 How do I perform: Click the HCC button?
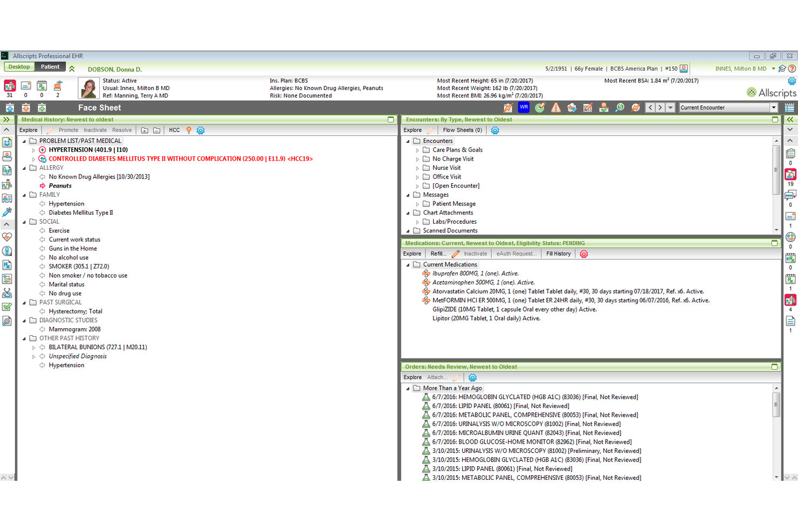click(174, 130)
